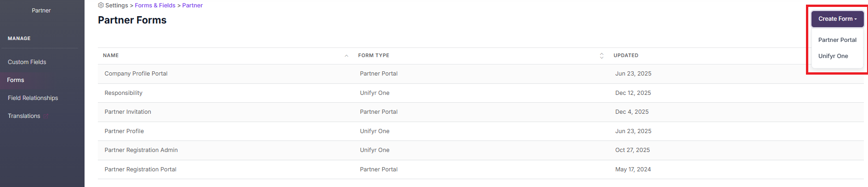Toggle the Create Form dropdown button
Image resolution: width=868 pixels, height=187 pixels.
tap(837, 19)
